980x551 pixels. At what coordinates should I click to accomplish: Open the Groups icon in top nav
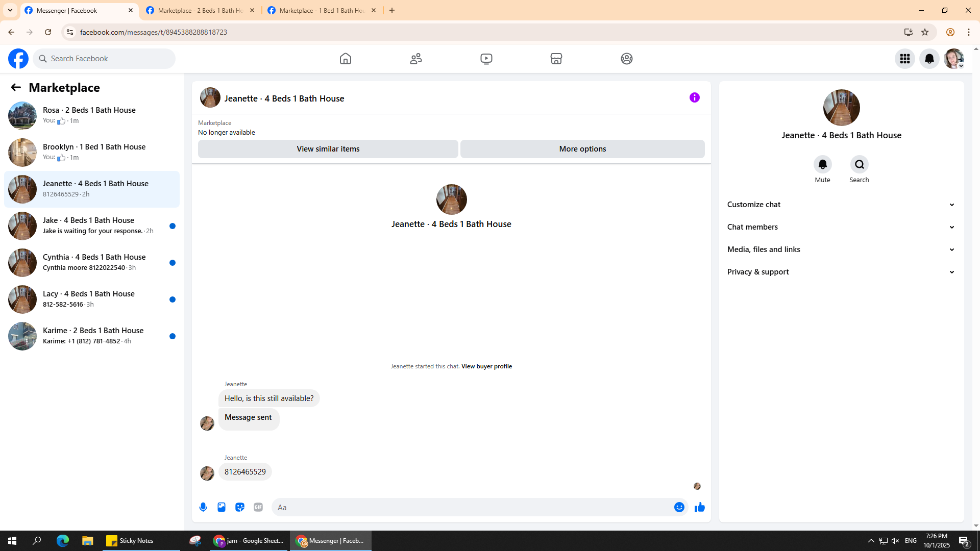tap(627, 59)
